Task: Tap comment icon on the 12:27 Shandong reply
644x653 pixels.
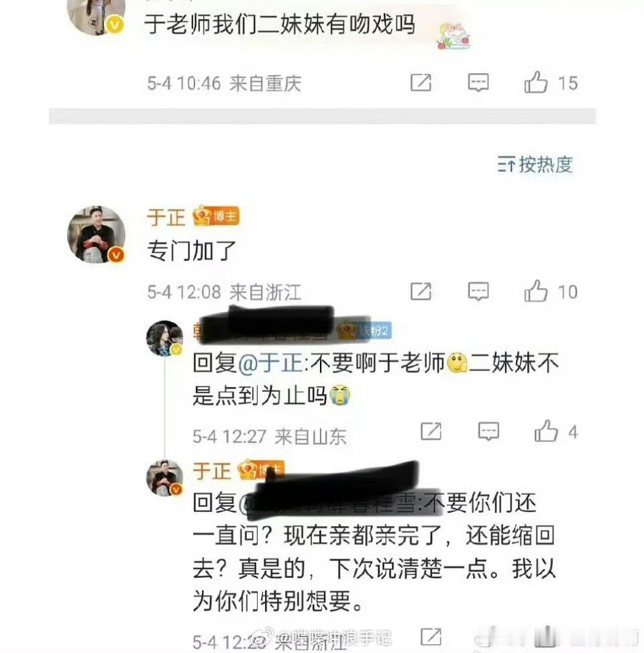Action: (x=489, y=431)
